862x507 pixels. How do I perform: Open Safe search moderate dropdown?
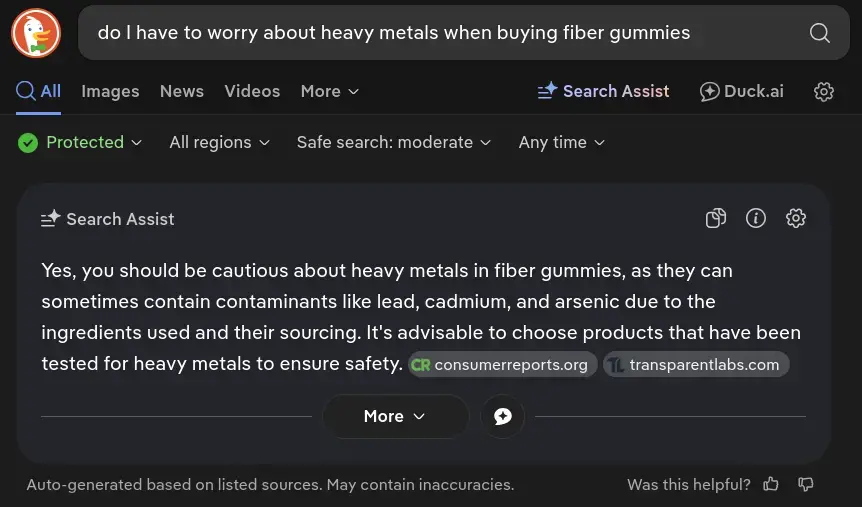(x=394, y=142)
